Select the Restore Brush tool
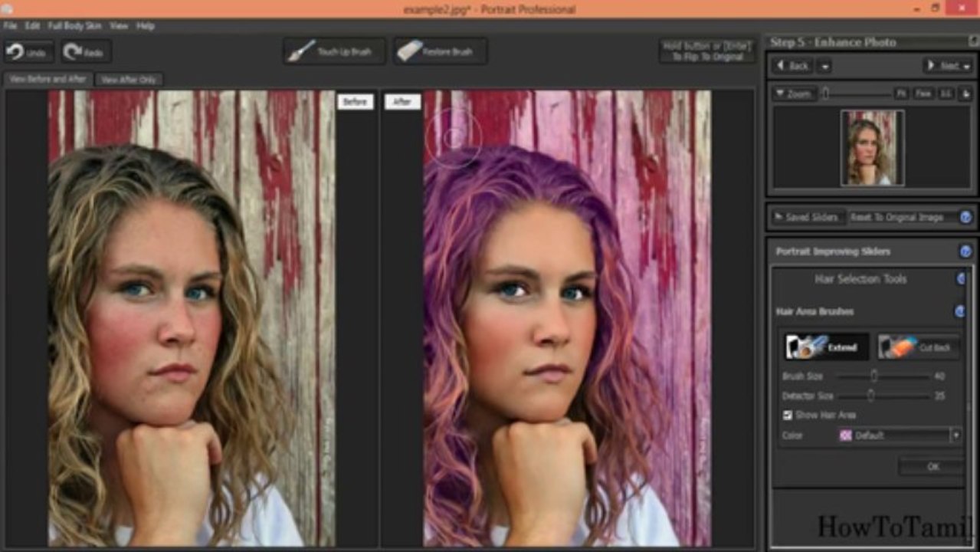The height and width of the screenshot is (552, 980). (x=441, y=51)
